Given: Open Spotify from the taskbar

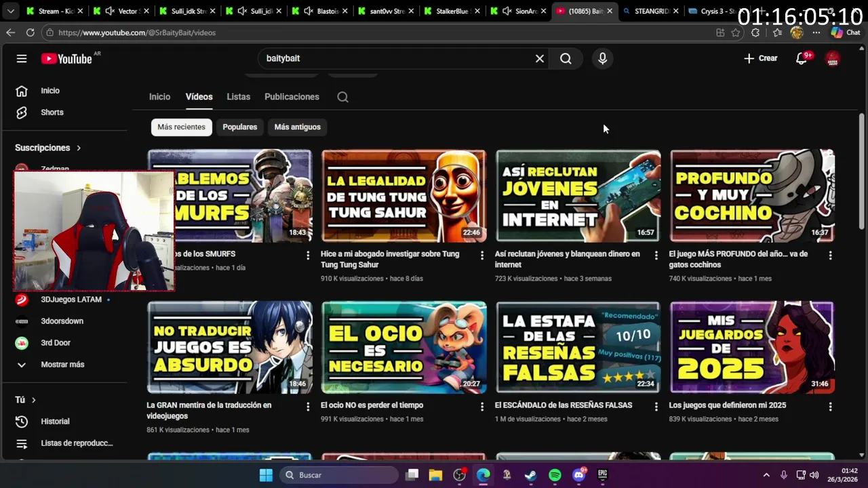Looking at the screenshot, I should pos(555,475).
